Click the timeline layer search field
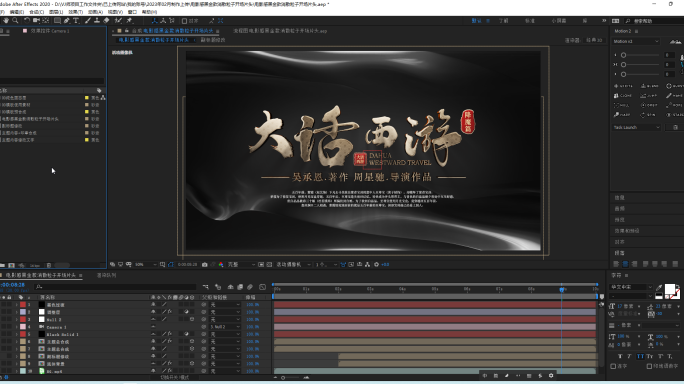The height and width of the screenshot is (384, 684). [116, 287]
